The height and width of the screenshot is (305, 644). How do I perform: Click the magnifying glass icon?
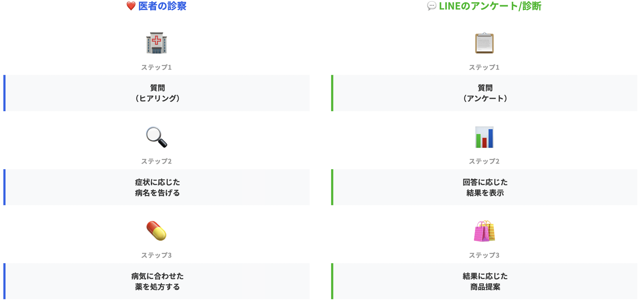point(156,137)
